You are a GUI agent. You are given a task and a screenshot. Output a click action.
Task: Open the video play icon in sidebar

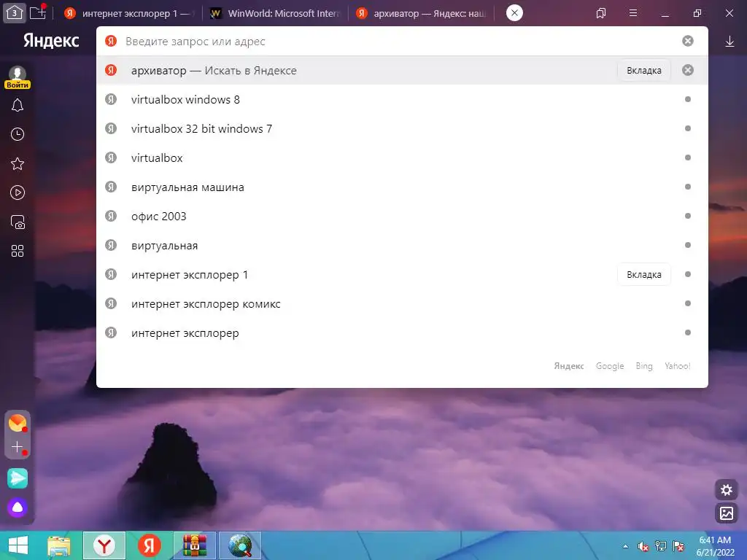(x=18, y=192)
